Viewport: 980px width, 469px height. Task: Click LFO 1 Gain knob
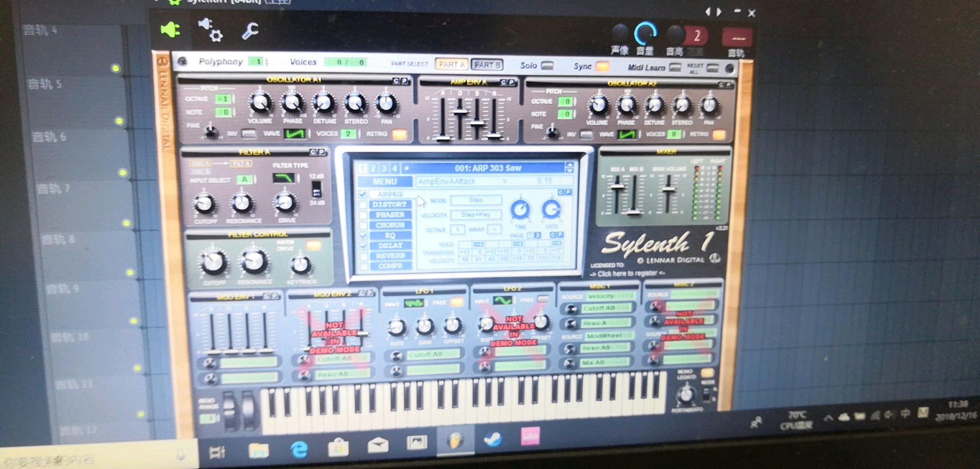(425, 326)
